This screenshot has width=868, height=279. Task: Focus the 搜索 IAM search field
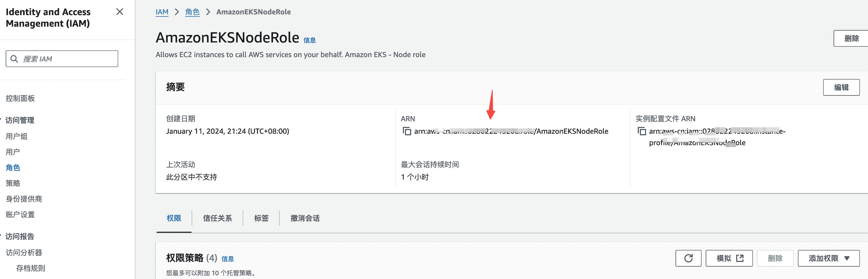67,59
